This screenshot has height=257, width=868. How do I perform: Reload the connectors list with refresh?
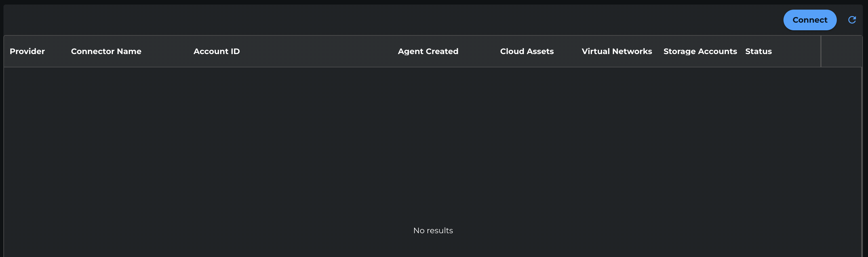click(x=852, y=20)
